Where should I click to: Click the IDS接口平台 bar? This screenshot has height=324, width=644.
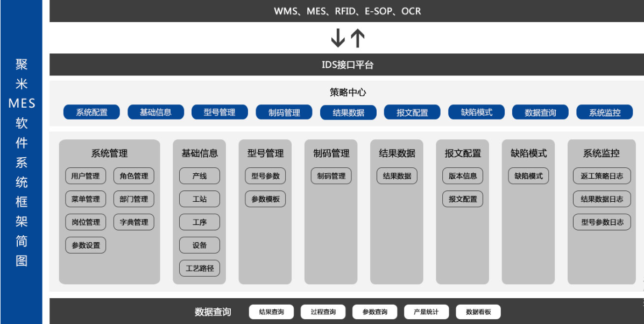[346, 65]
